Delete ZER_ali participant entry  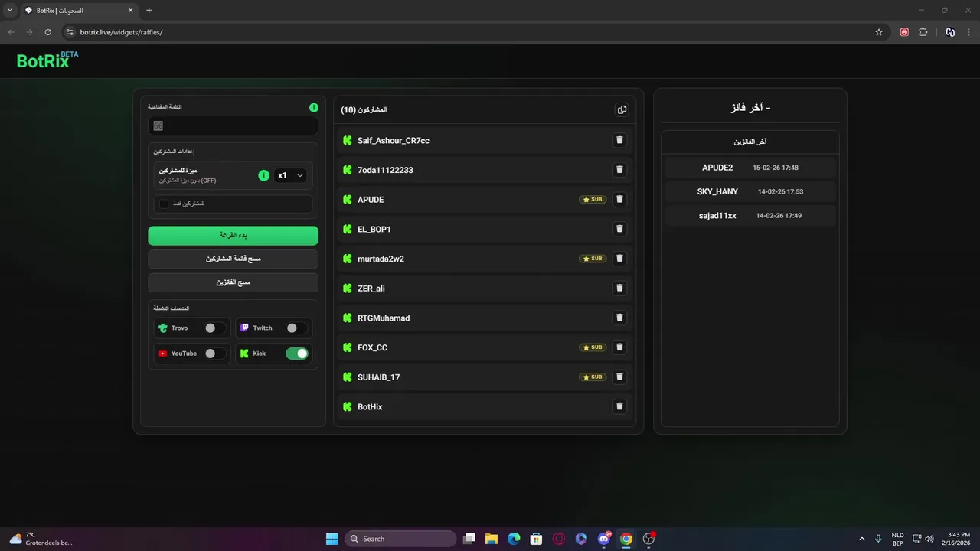(x=619, y=288)
